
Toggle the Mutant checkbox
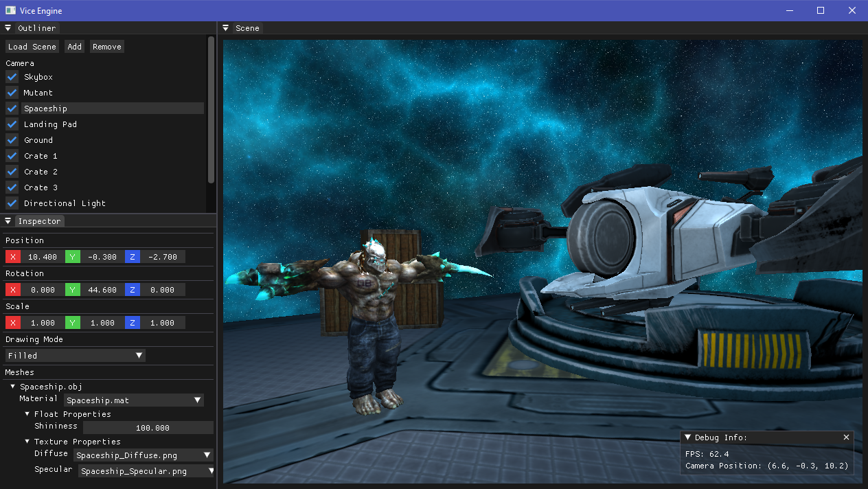(12, 93)
